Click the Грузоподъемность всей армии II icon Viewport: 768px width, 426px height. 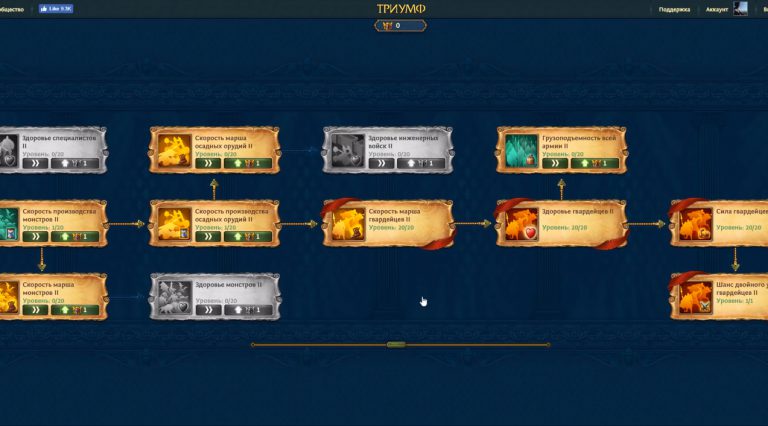tap(521, 151)
